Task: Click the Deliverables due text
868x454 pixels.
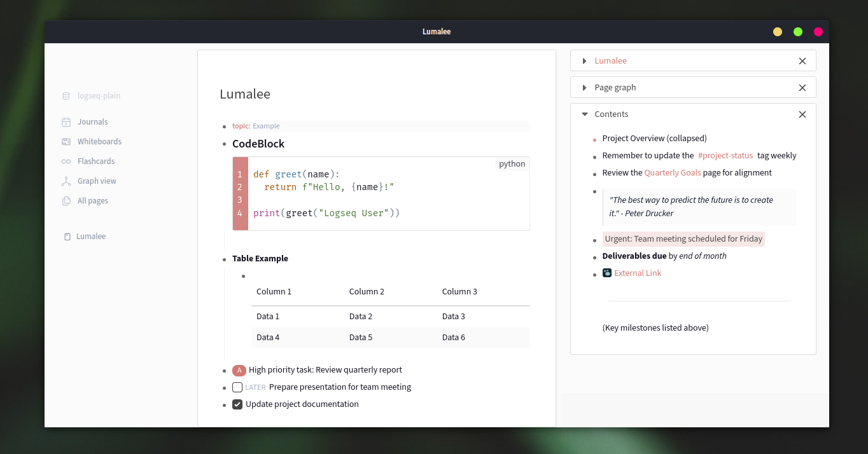Action: pyautogui.click(x=634, y=256)
